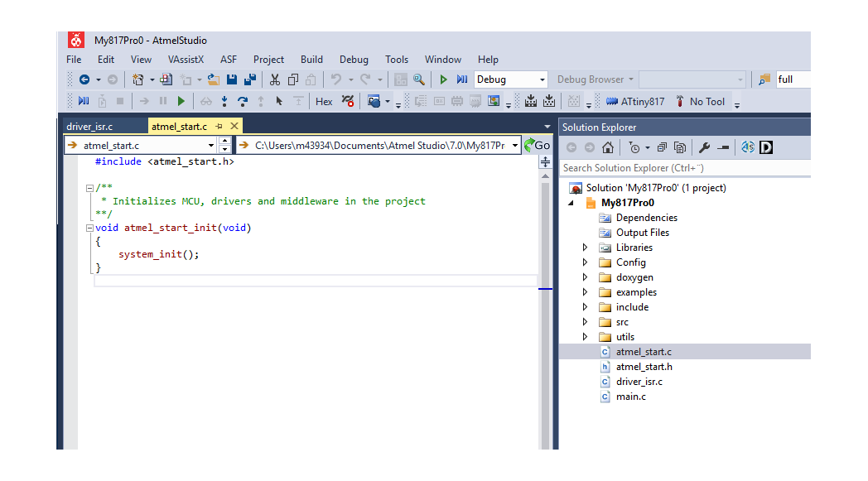The height and width of the screenshot is (481, 868).
Task: Toggle Hex display mode
Action: 324,102
